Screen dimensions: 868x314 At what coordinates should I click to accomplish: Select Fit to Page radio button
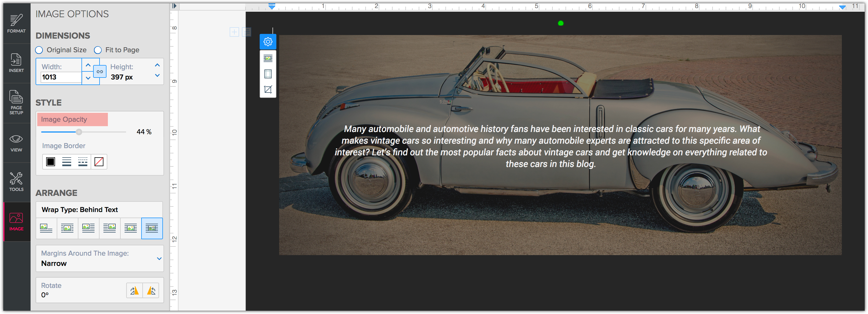[x=98, y=50]
